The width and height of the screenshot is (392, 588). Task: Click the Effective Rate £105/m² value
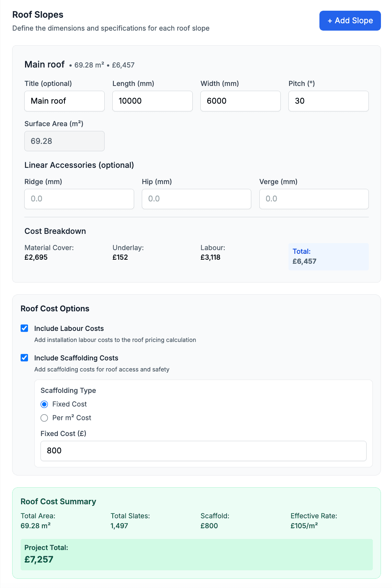pyautogui.click(x=304, y=526)
